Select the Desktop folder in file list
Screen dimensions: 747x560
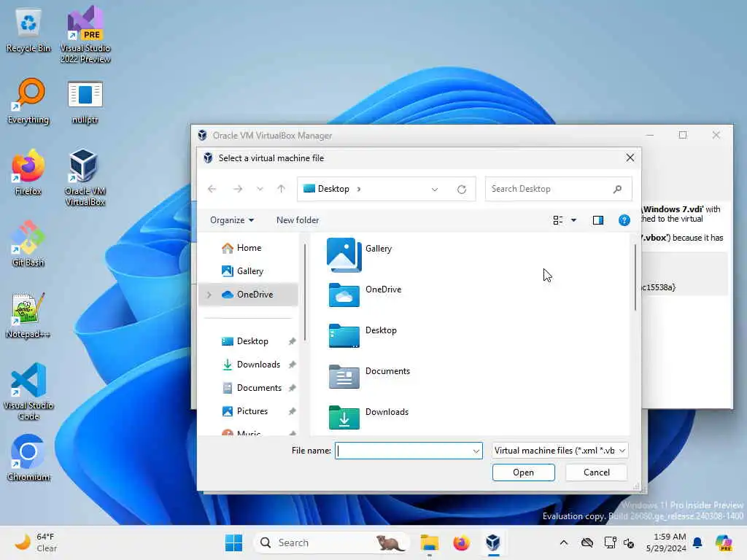point(362,335)
